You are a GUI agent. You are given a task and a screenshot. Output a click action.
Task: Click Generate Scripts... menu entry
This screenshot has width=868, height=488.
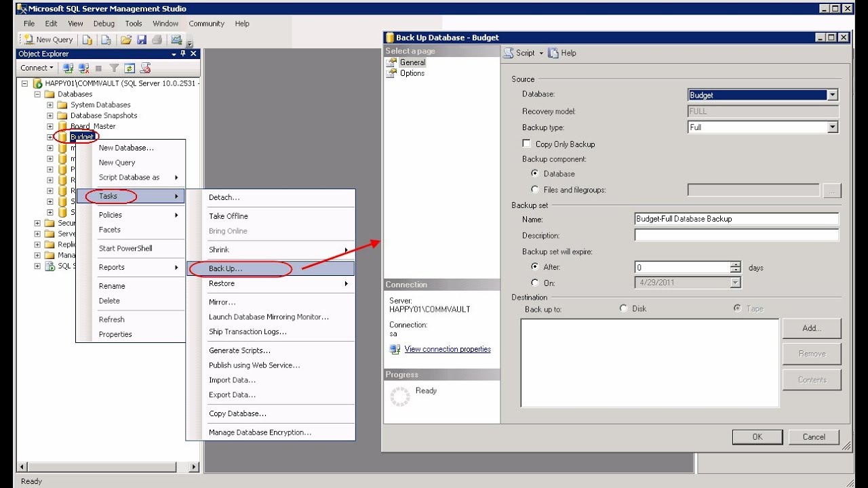pyautogui.click(x=270, y=350)
